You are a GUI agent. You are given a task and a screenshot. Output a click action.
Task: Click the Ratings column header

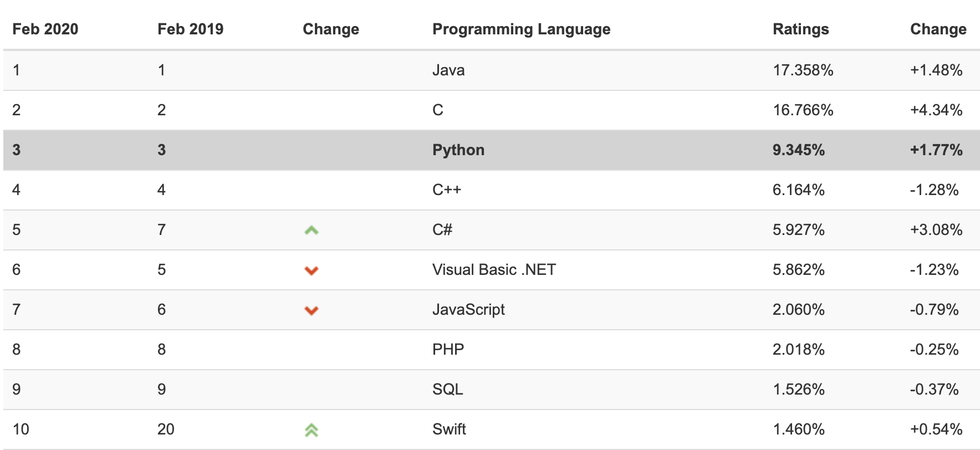[x=801, y=29]
